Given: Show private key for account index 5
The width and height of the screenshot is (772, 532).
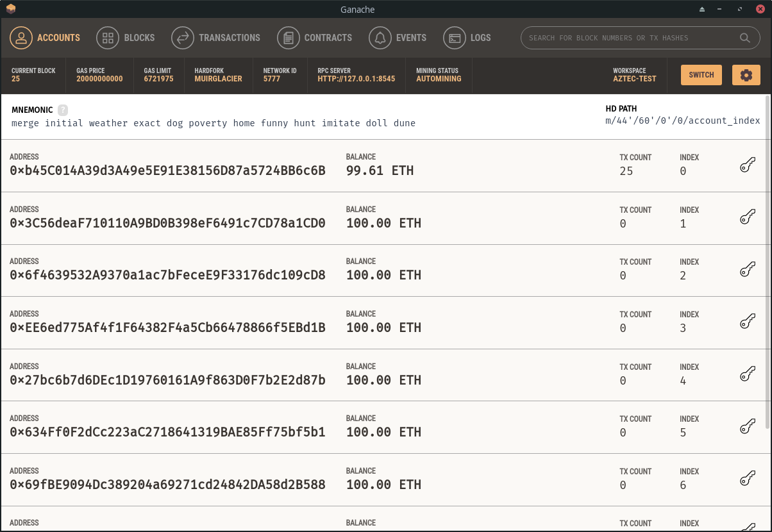Looking at the screenshot, I should [x=746, y=428].
